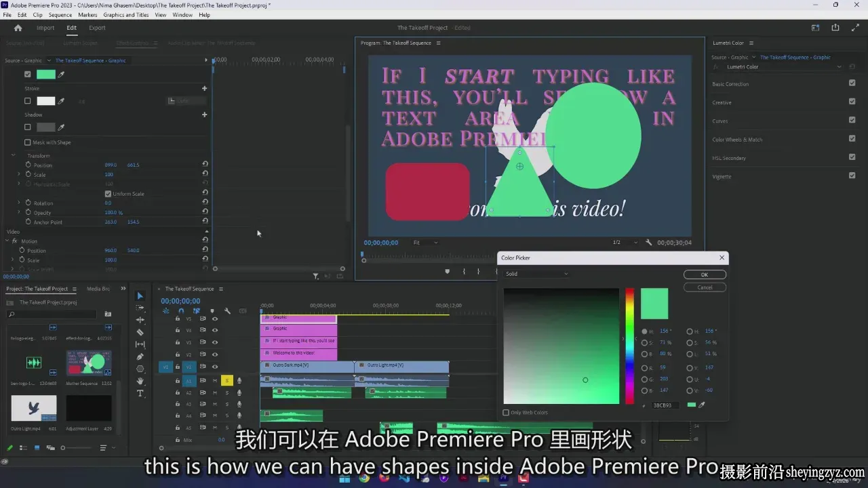
Task: Collapse the Motion effect
Action: click(7, 241)
